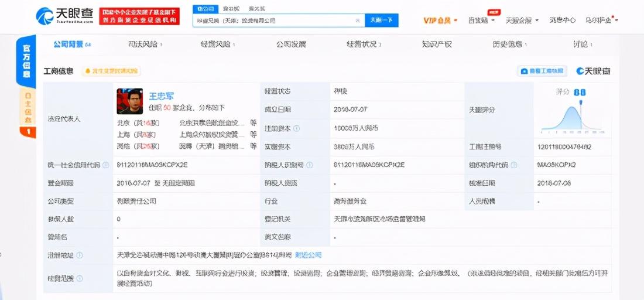This screenshot has width=644, height=300.
Task: Switch to the 公司发展 tab
Action: (x=291, y=45)
